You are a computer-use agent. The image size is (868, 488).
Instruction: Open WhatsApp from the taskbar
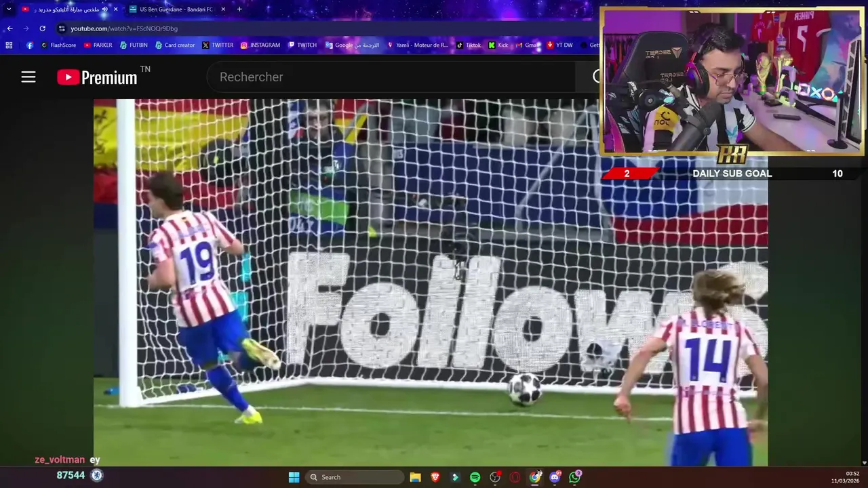click(x=575, y=477)
